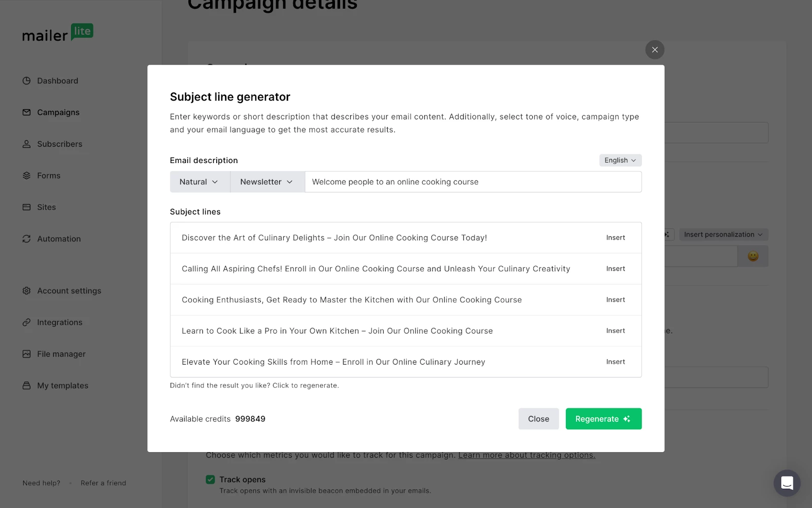This screenshot has height=508, width=812.
Task: Open File manager in sidebar
Action: click(61, 354)
